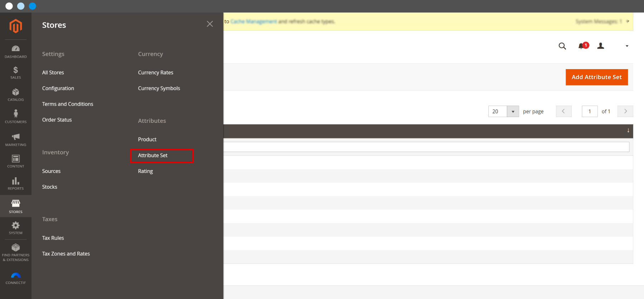Open Currency Rates menu item
Screen dimensions: 644x299
(156, 72)
